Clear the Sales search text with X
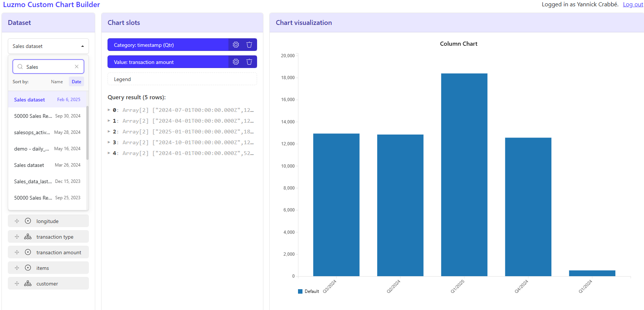644x310 pixels. [x=77, y=67]
